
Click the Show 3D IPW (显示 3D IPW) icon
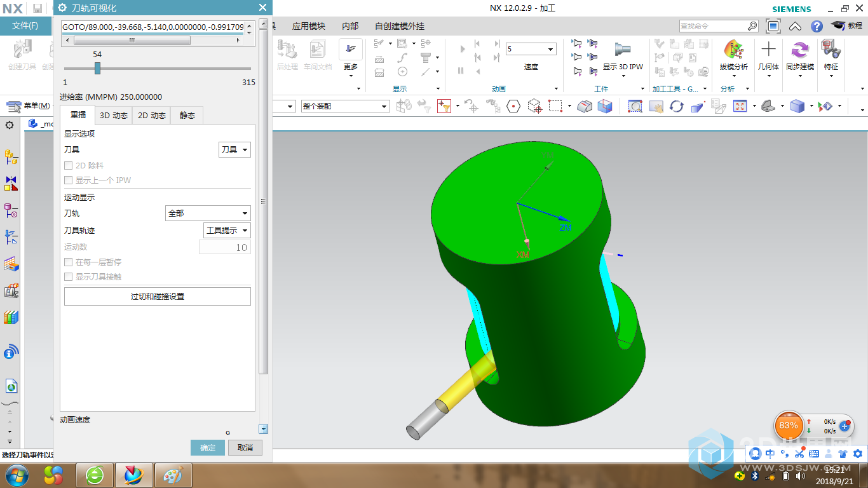pos(623,50)
